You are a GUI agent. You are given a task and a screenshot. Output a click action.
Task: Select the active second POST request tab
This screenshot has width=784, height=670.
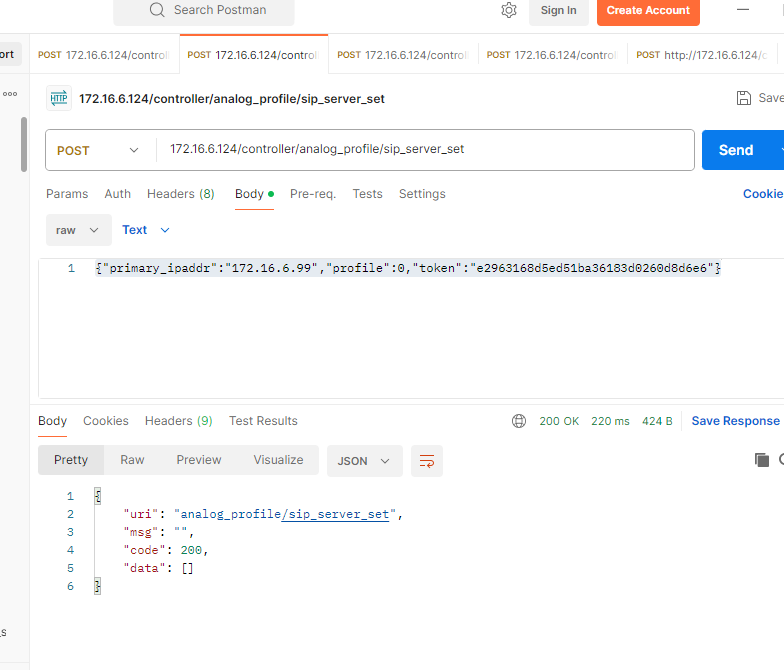coord(254,54)
